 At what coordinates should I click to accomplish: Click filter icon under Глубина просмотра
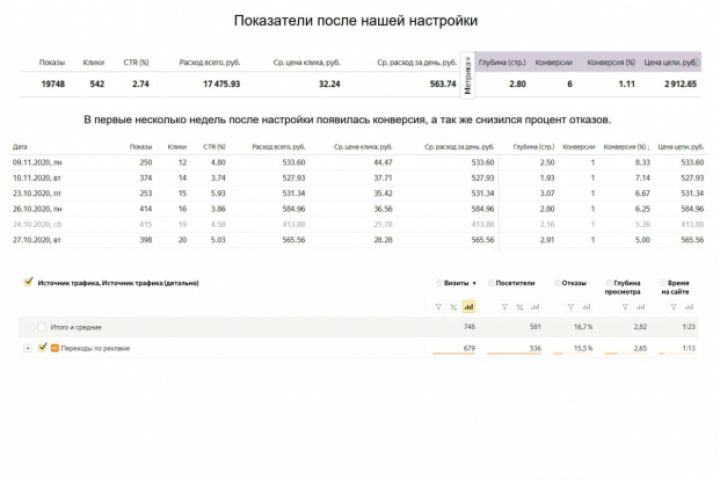(625, 307)
